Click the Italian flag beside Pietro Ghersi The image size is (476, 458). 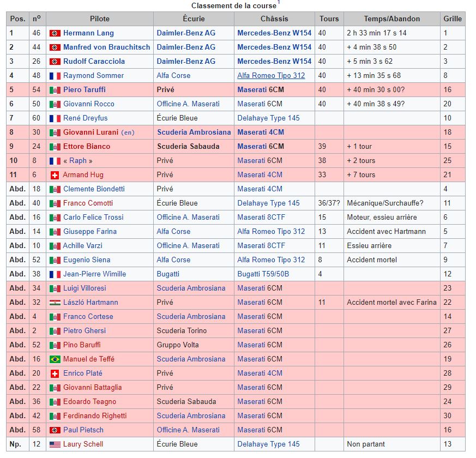click(x=55, y=331)
